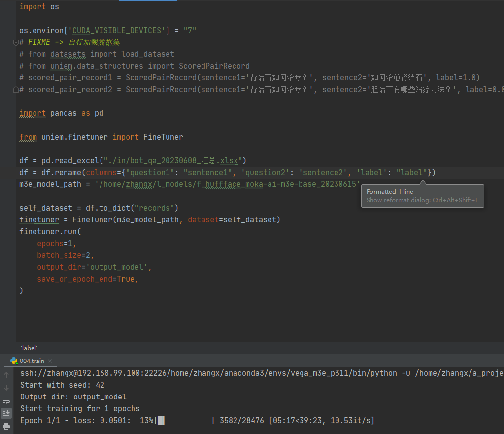
Task: Toggle Scroll to the End in the console
Action: 6,413
